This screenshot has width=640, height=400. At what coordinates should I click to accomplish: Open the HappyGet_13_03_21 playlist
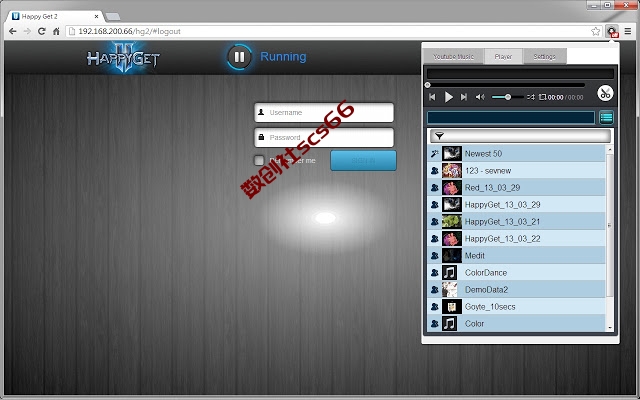pos(516,222)
